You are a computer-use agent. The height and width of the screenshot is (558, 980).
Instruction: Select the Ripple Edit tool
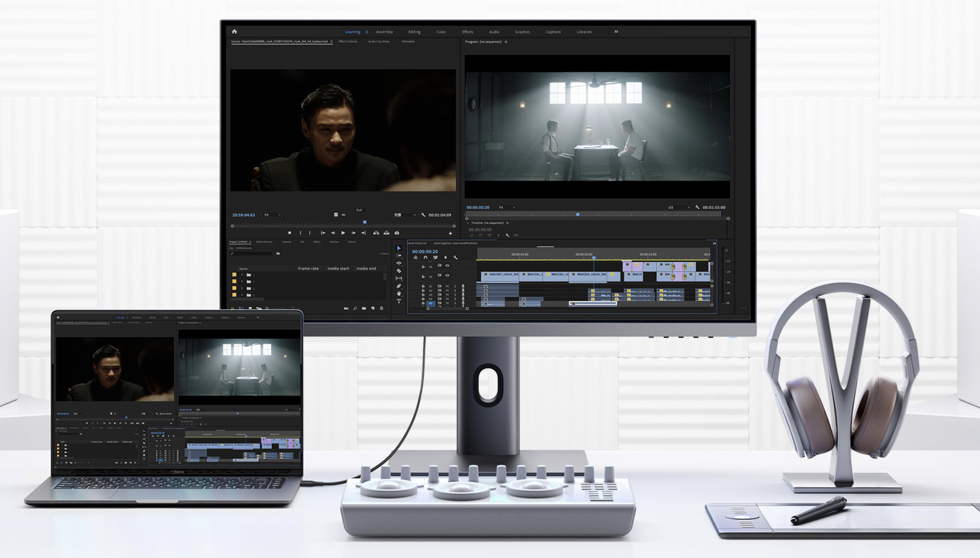pyautogui.click(x=399, y=263)
